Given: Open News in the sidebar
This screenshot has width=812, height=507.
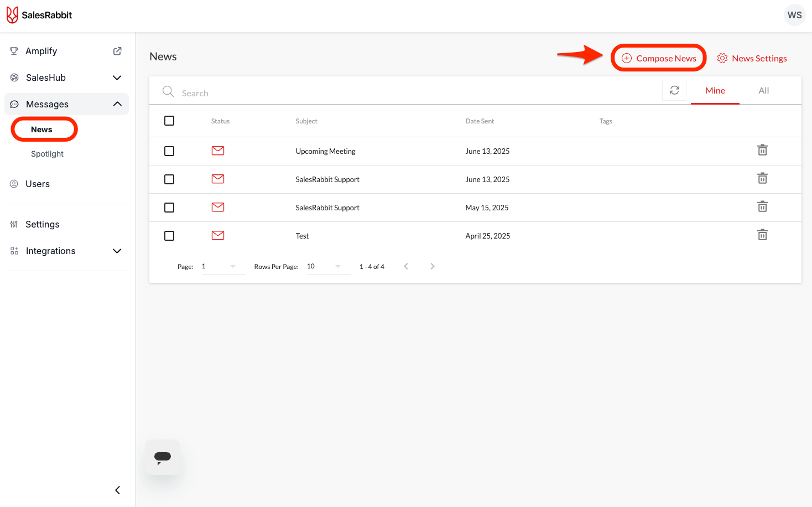Looking at the screenshot, I should click(41, 130).
